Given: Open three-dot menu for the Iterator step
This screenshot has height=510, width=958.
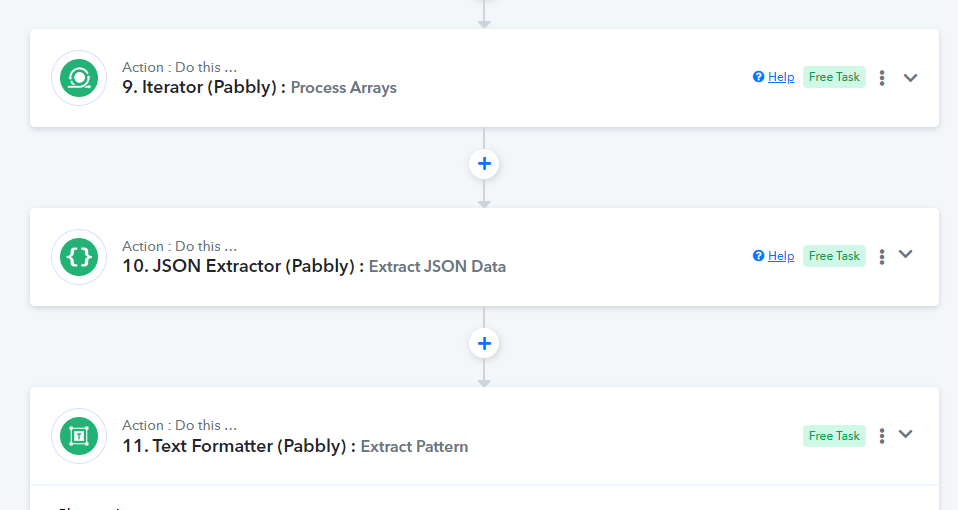Looking at the screenshot, I should point(882,78).
